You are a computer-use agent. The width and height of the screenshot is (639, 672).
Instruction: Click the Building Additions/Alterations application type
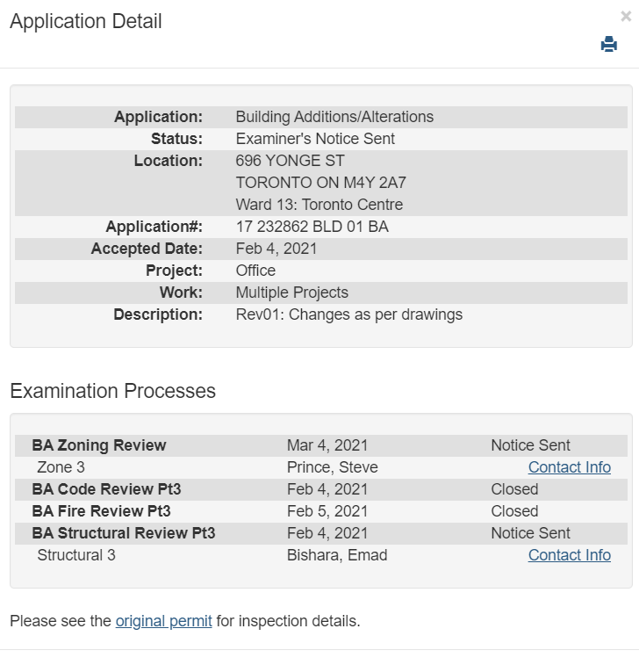(334, 117)
